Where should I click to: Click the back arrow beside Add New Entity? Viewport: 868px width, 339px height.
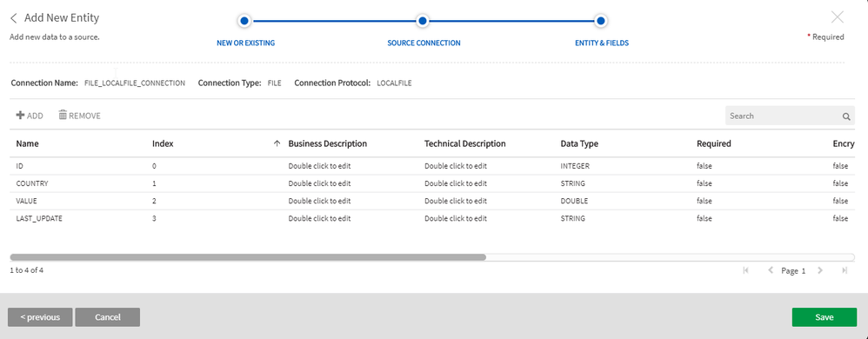pyautogui.click(x=14, y=18)
